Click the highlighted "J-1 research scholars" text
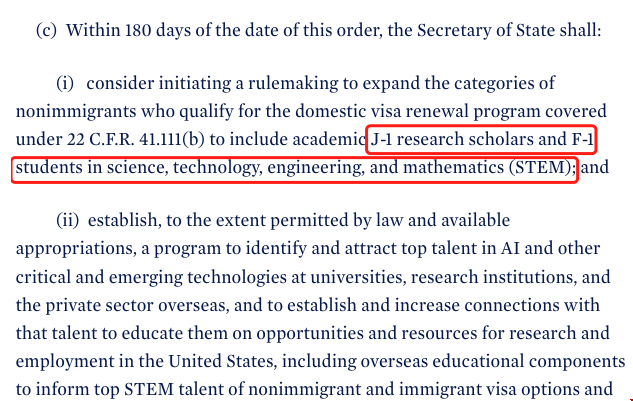The height and width of the screenshot is (401, 633). point(449,139)
